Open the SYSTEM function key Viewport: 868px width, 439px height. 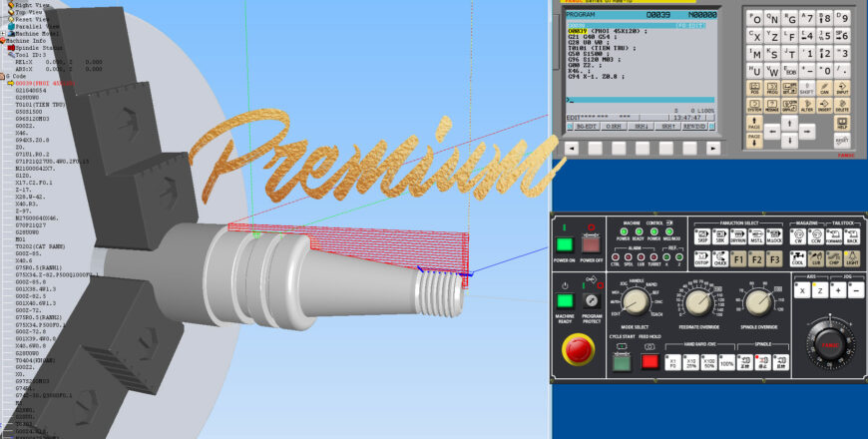click(x=754, y=105)
